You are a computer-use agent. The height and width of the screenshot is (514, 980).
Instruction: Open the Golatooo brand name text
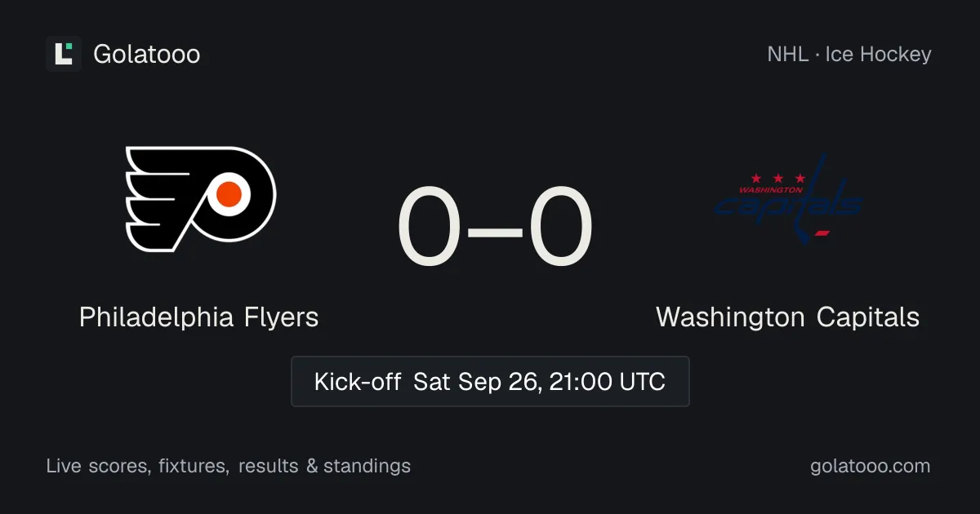147,55
